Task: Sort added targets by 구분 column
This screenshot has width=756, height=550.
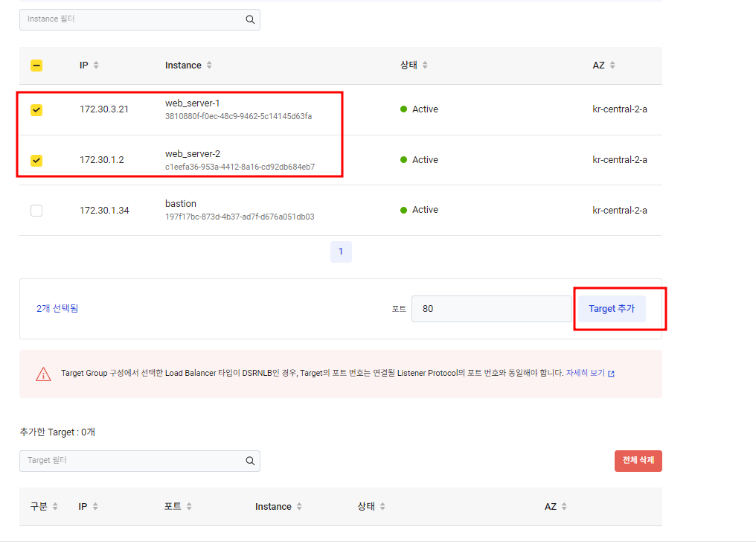Action: pos(55,506)
